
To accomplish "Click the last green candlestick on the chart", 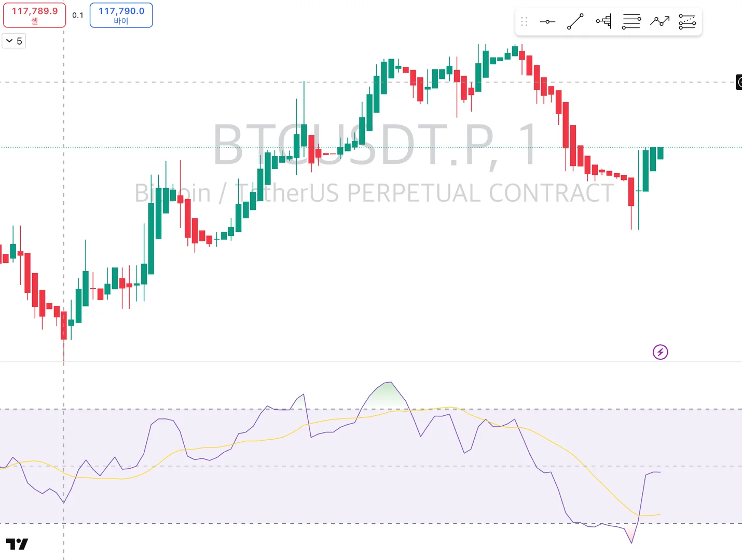I will point(660,153).
